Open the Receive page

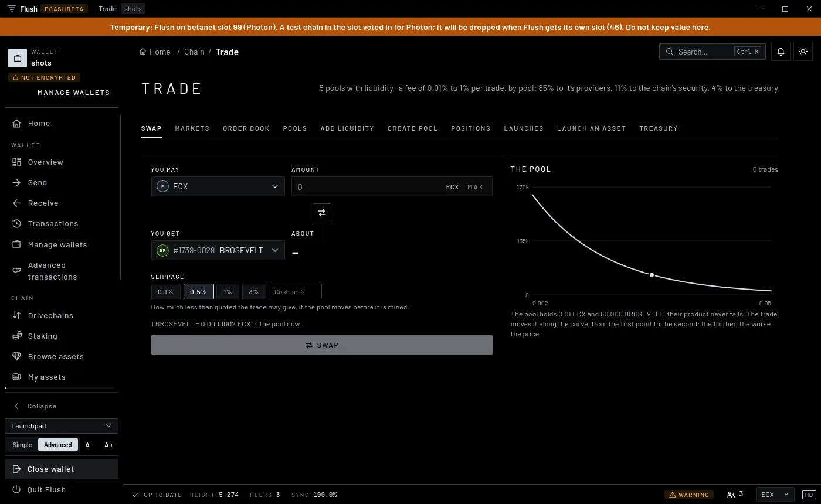(61, 203)
